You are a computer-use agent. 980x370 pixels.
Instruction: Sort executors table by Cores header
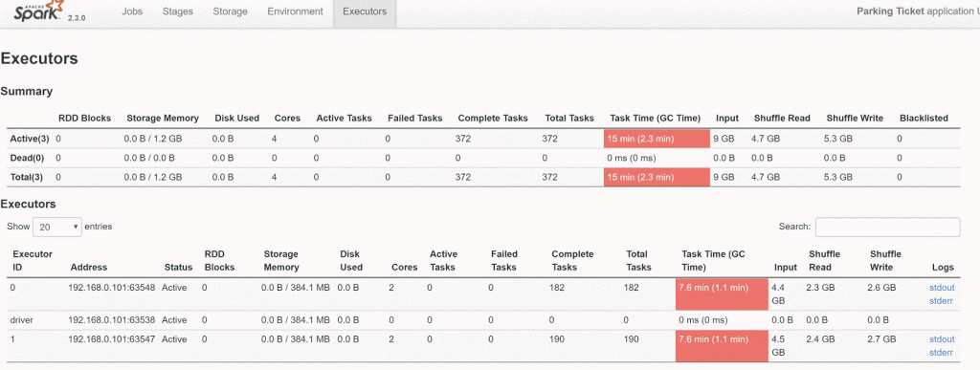(405, 267)
